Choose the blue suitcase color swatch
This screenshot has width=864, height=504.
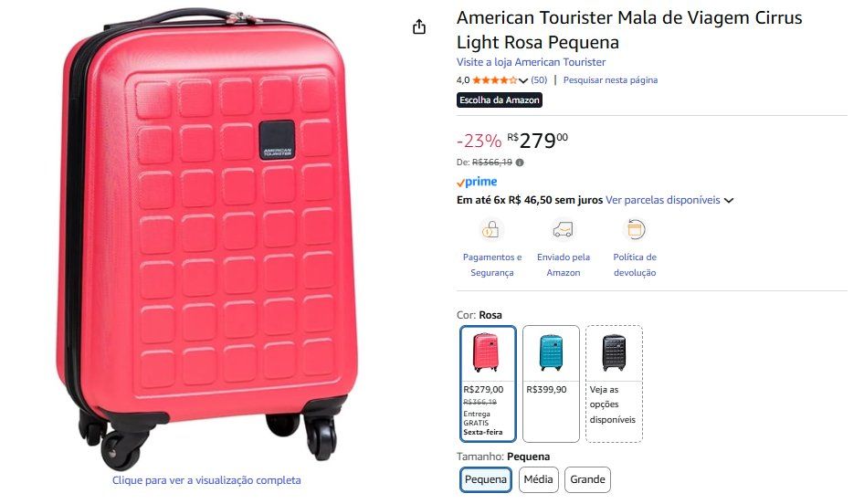[x=551, y=383]
